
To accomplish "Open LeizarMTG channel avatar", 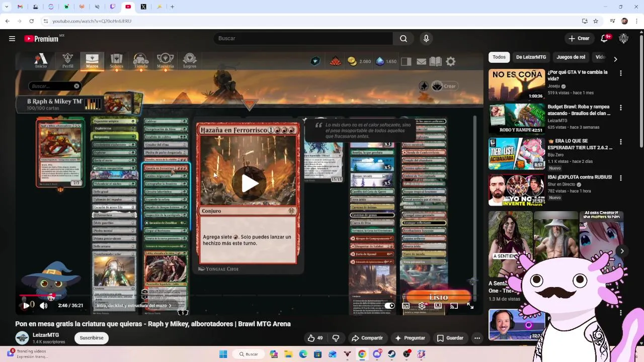I will (x=22, y=338).
